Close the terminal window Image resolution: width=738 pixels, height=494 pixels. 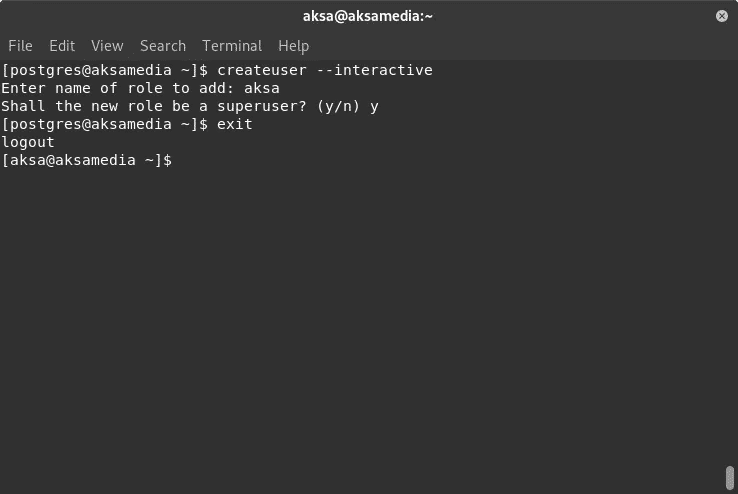[x=722, y=16]
